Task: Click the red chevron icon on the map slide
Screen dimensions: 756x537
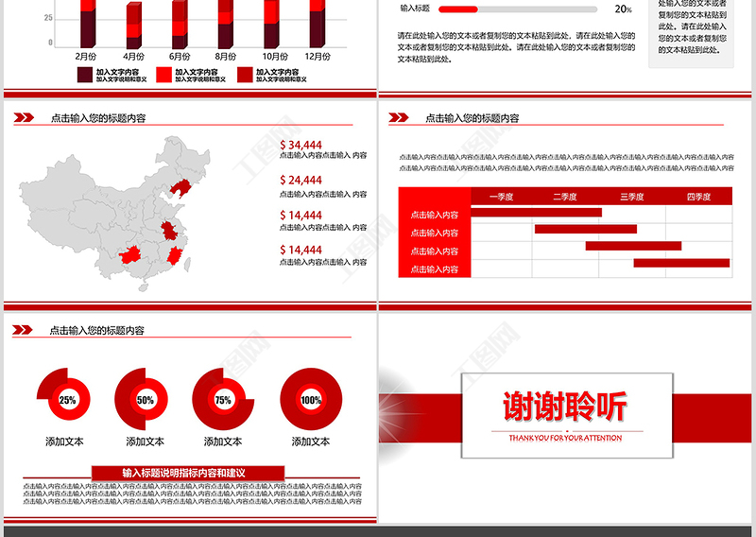Action: [x=24, y=118]
